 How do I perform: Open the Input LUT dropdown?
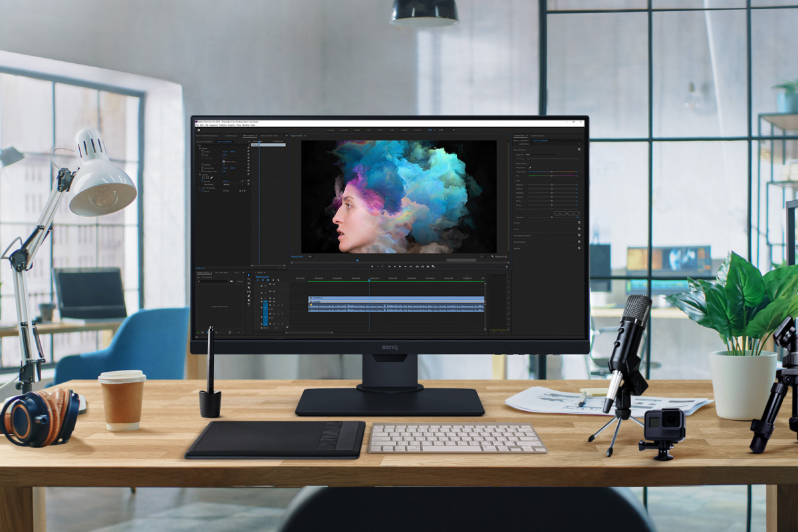coord(542,154)
